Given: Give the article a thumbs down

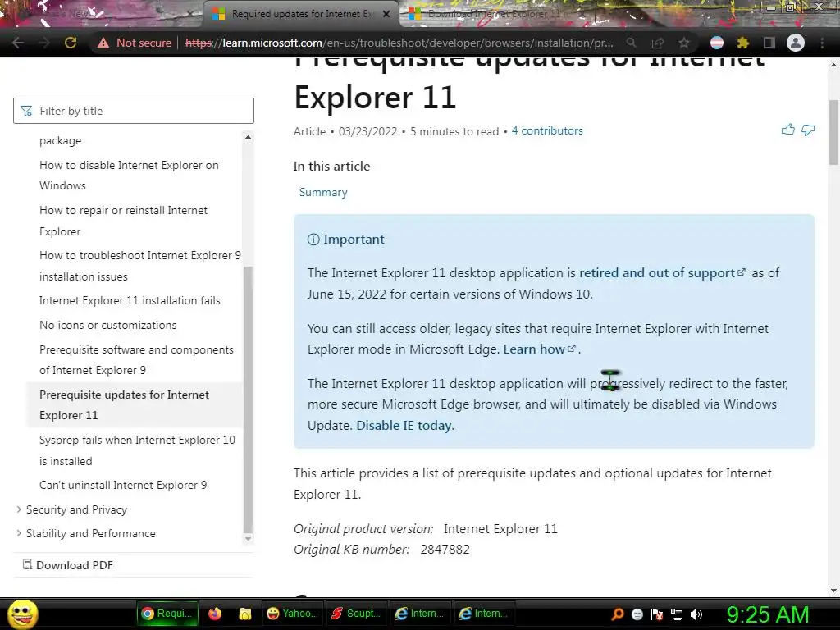Looking at the screenshot, I should 808,130.
